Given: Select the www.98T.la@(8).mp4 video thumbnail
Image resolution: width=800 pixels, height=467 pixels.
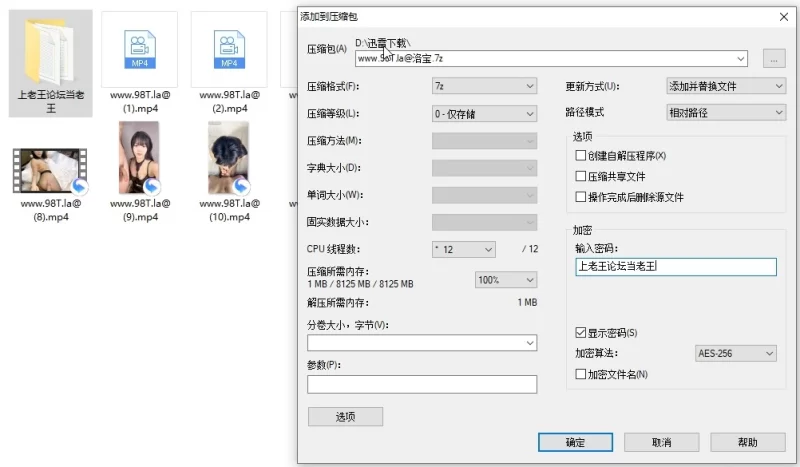Looking at the screenshot, I should [x=50, y=170].
